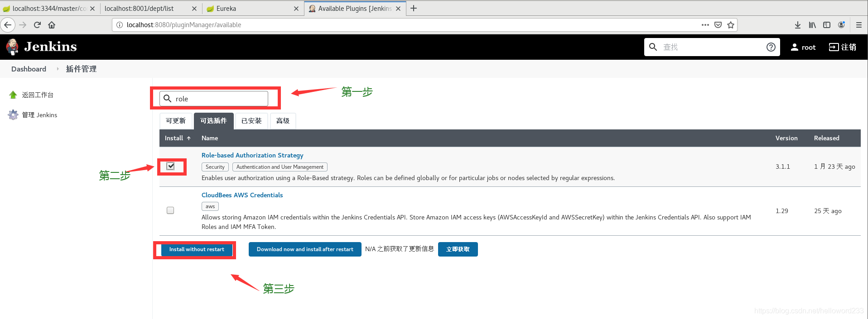Click the 返回工作台 sidebar link
Viewport: 868px width, 319px height.
pyautogui.click(x=38, y=95)
